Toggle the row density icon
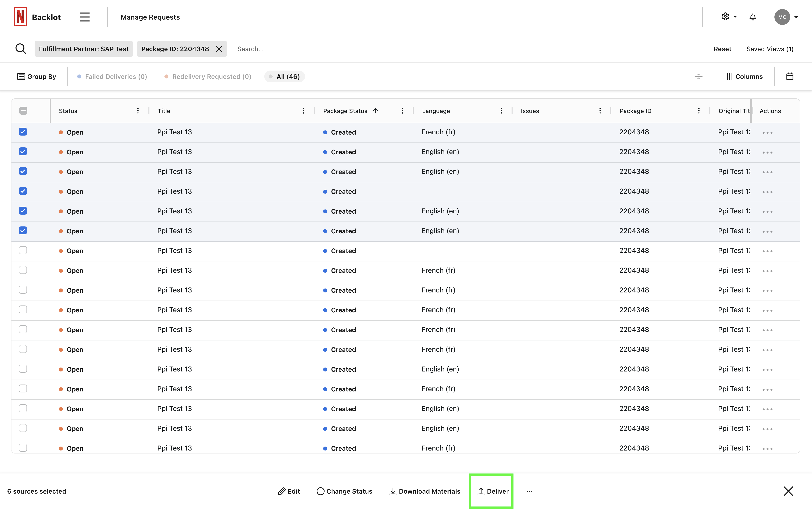 coord(698,76)
